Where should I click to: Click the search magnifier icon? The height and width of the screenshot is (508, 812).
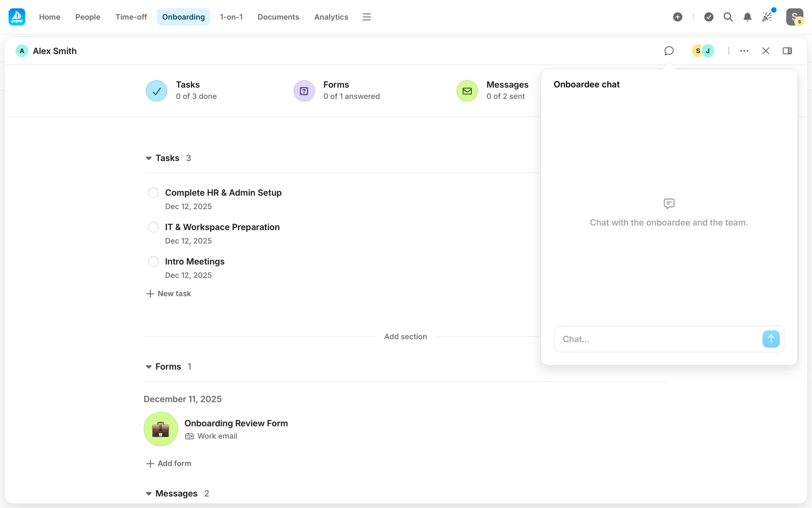tap(728, 17)
